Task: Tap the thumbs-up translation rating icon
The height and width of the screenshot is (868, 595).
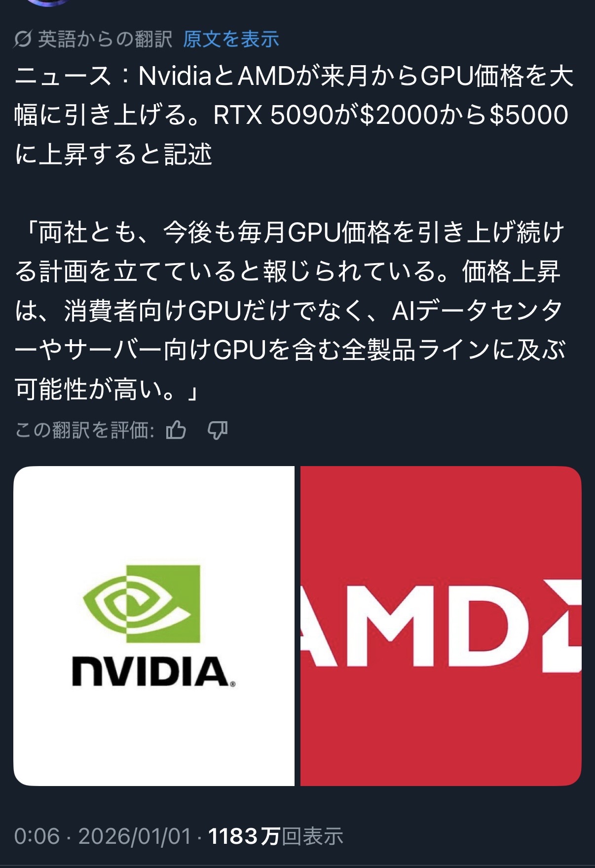Action: coord(176,431)
